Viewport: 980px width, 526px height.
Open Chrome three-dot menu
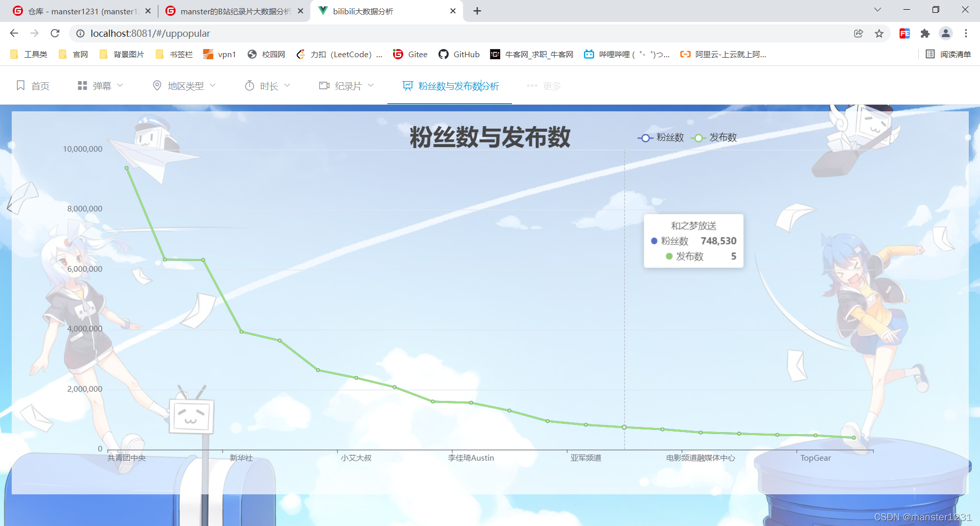[x=966, y=33]
